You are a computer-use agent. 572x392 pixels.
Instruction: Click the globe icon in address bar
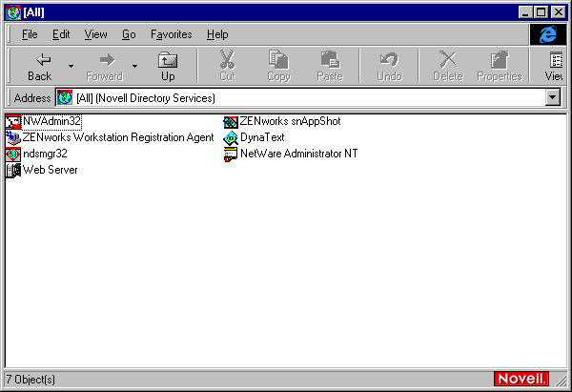click(65, 98)
